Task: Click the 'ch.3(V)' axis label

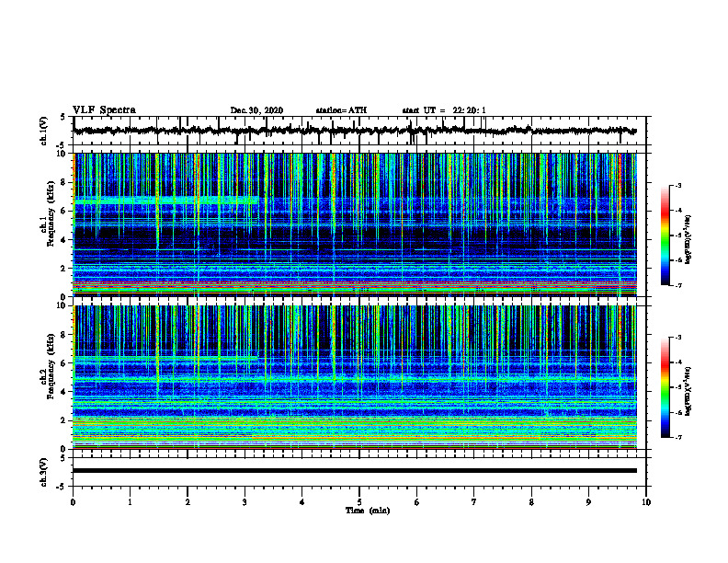Action: pyautogui.click(x=44, y=472)
